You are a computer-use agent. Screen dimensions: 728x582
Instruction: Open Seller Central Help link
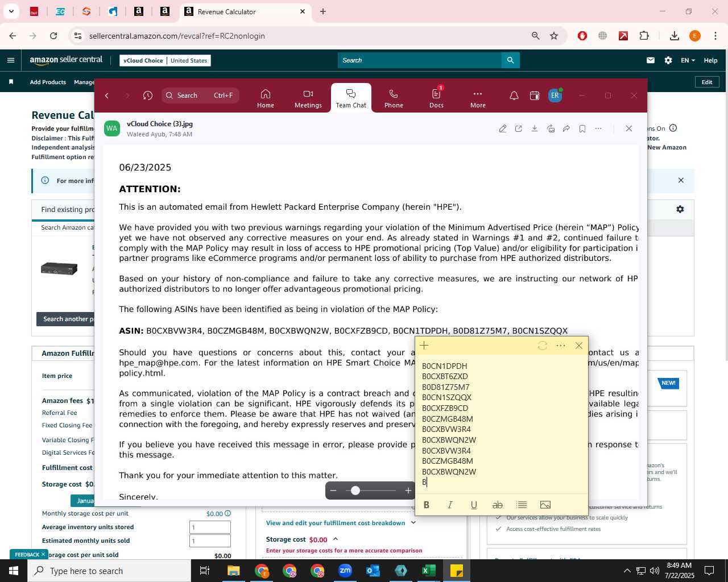710,60
